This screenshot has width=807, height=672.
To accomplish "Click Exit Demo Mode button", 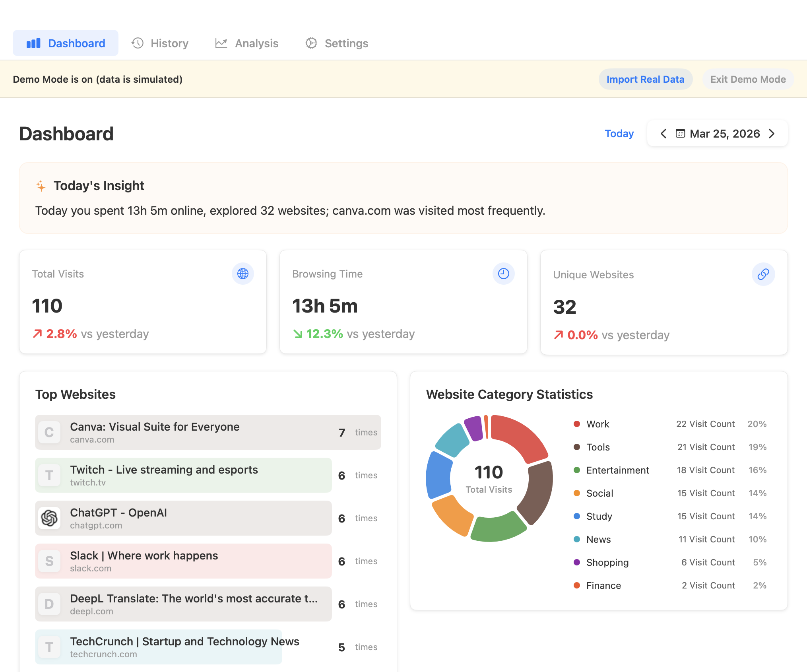I will coord(748,79).
